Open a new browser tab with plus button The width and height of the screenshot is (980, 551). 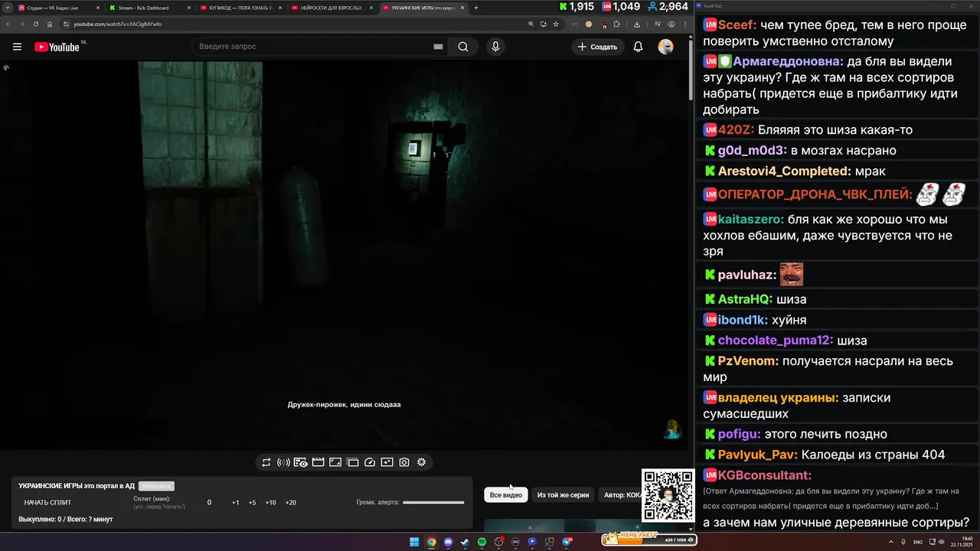pos(476,8)
